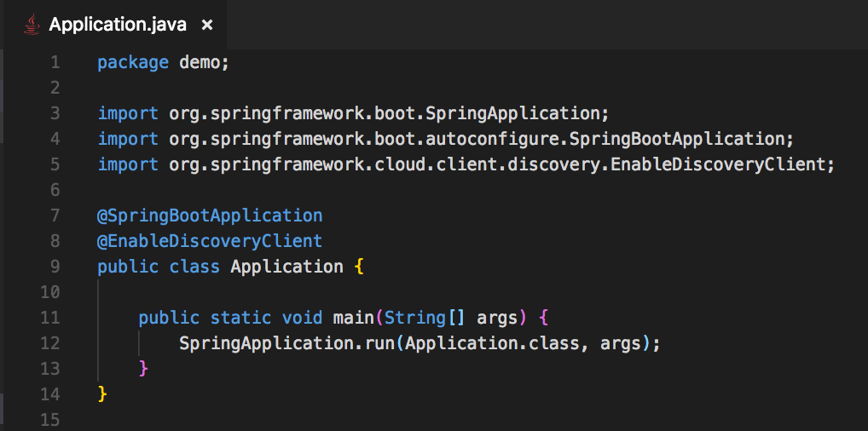The width and height of the screenshot is (868, 431).
Task: Click line number 1 in the gutter
Action: click(x=55, y=62)
